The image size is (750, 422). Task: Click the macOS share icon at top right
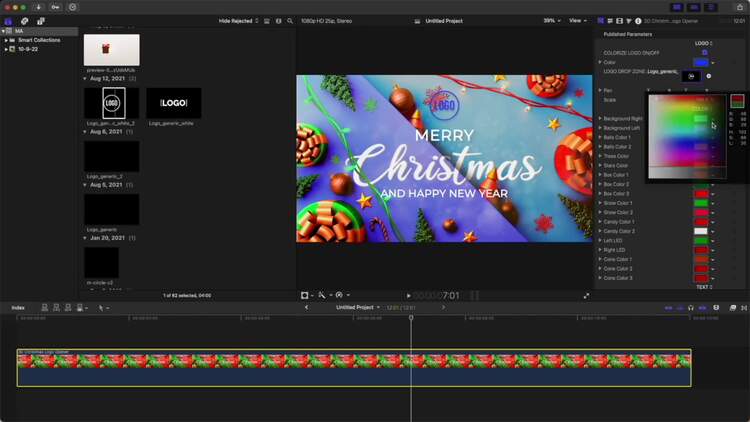point(739,7)
